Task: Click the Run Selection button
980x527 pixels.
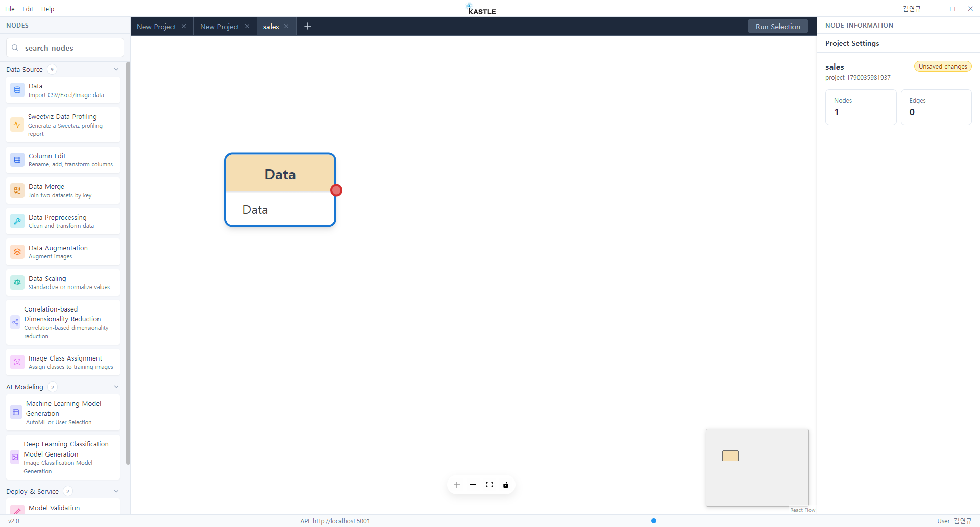Action: 778,27
